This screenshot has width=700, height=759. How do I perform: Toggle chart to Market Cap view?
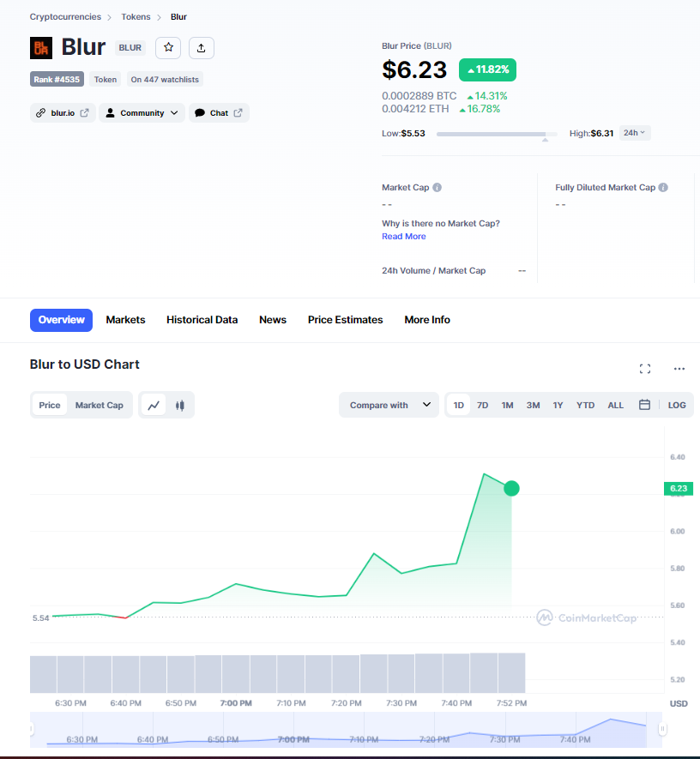99,406
